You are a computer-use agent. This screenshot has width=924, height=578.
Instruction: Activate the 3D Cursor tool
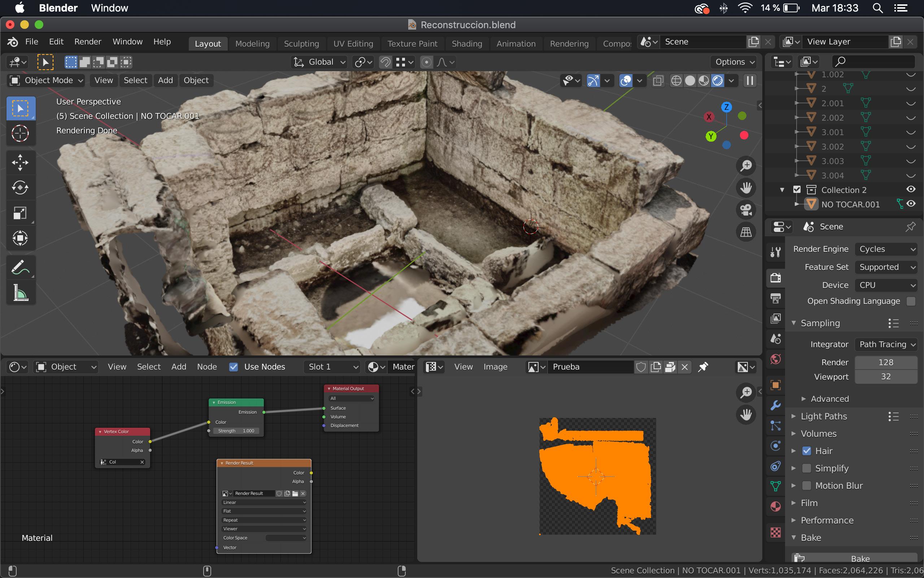pyautogui.click(x=21, y=133)
